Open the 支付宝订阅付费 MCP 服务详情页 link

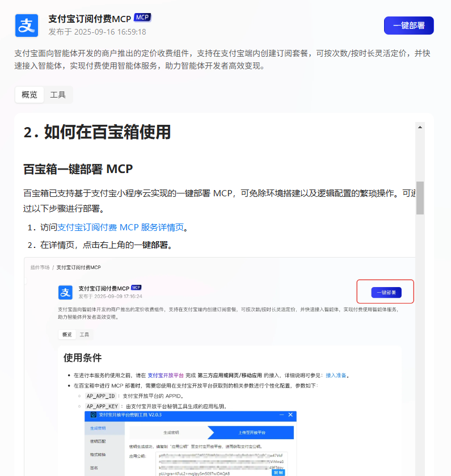(x=120, y=228)
